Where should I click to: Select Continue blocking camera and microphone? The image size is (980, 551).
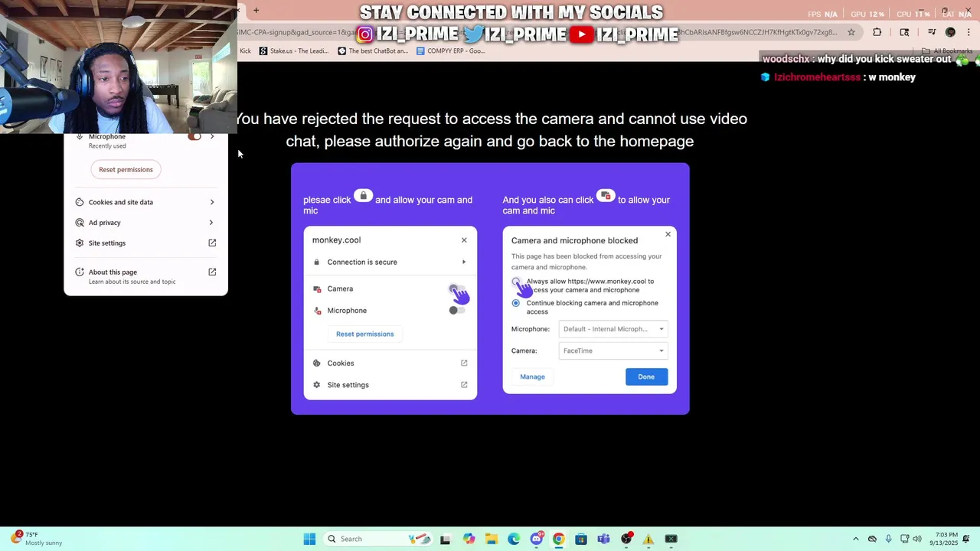[x=516, y=303]
